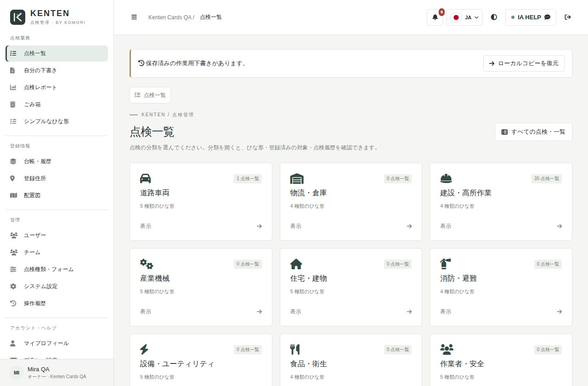Toggle dark/light contrast theme icon
This screenshot has height=386, width=588.
pyautogui.click(x=494, y=17)
